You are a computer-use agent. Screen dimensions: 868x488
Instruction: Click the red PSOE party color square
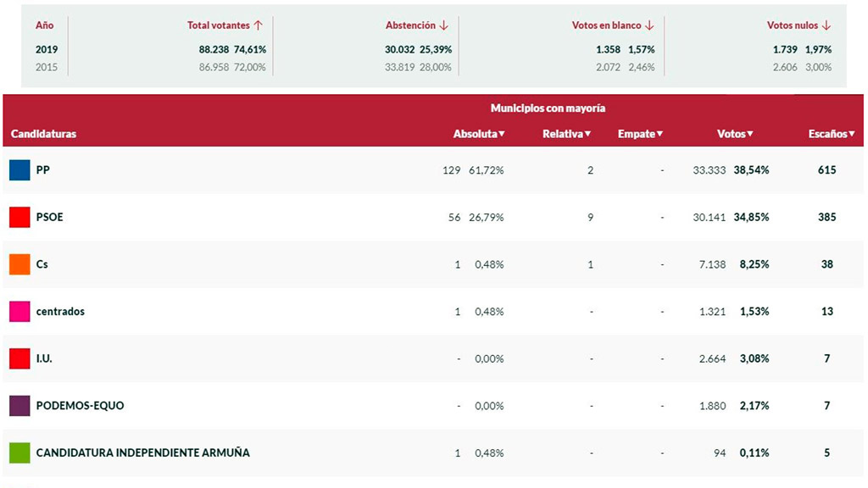(x=19, y=218)
